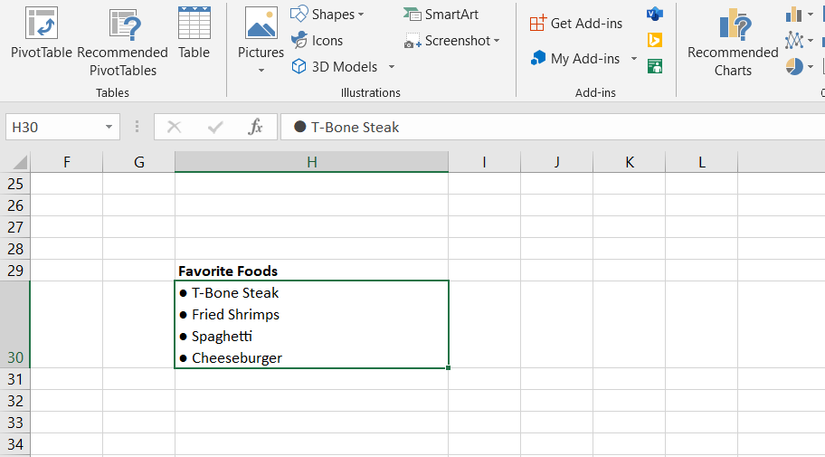Click Get Add-ins
The image size is (825, 457).
coord(576,23)
